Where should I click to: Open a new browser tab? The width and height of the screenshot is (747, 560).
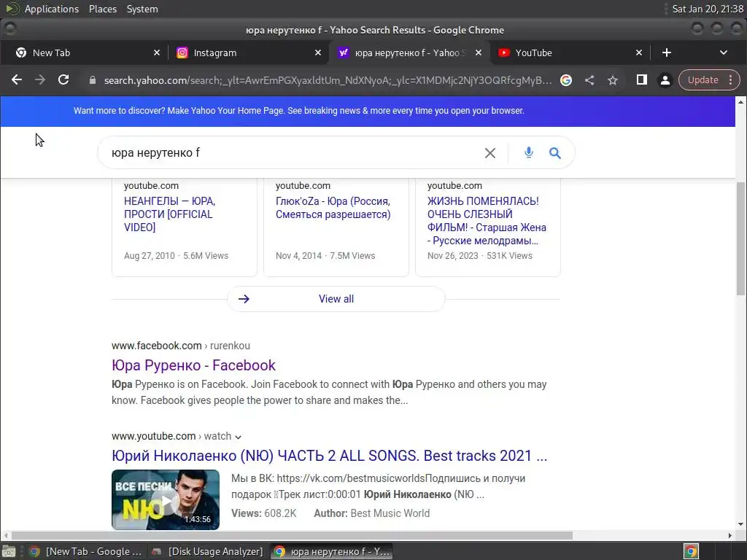point(667,52)
